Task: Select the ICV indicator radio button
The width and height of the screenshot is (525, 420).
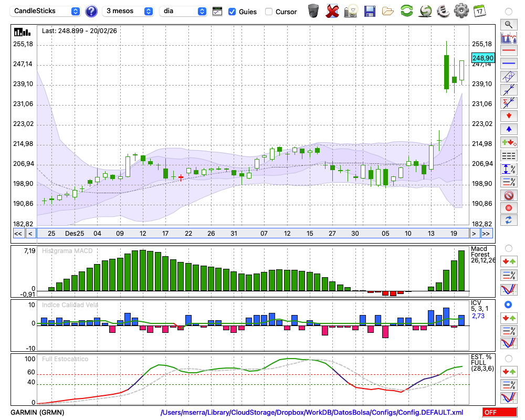Action: [x=508, y=304]
